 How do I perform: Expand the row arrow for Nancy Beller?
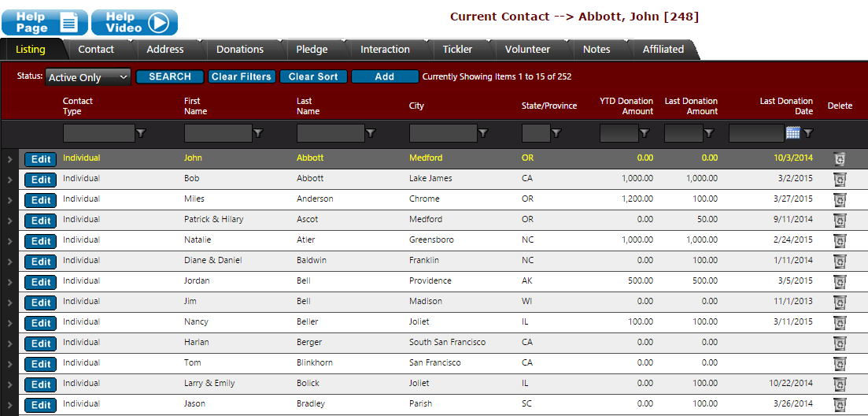click(9, 323)
